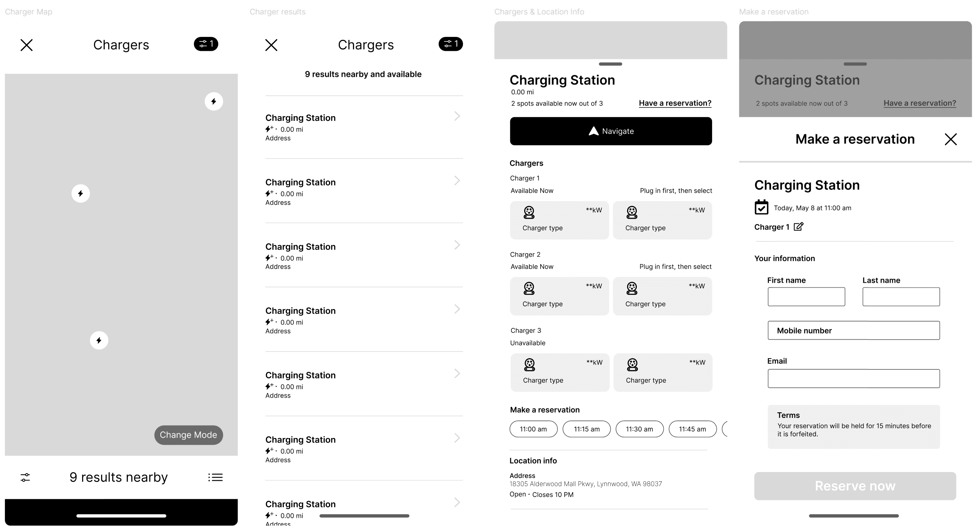980x528 pixels.
Task: Tap the Change Mode button on the map
Action: tap(188, 435)
